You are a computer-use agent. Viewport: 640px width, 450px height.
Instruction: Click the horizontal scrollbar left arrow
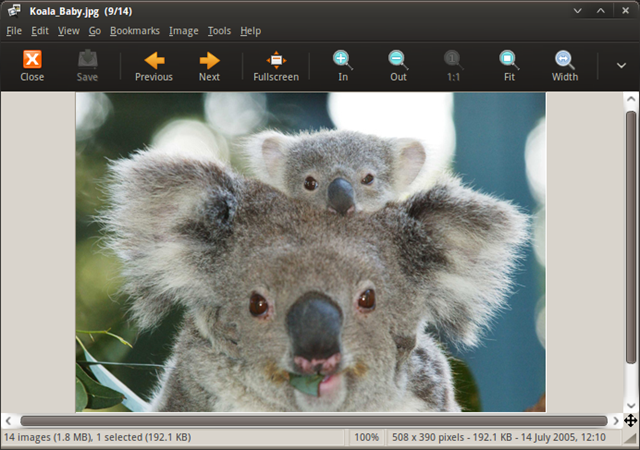pos(8,421)
